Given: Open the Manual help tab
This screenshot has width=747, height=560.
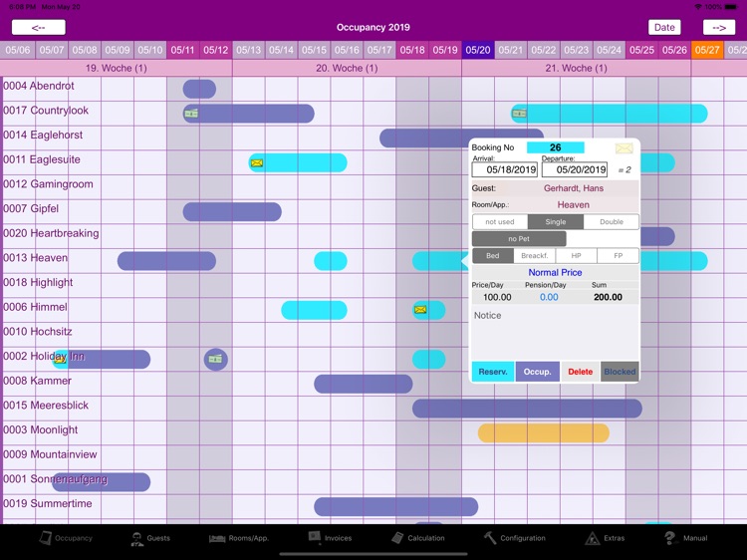Looking at the screenshot, I should click(685, 538).
